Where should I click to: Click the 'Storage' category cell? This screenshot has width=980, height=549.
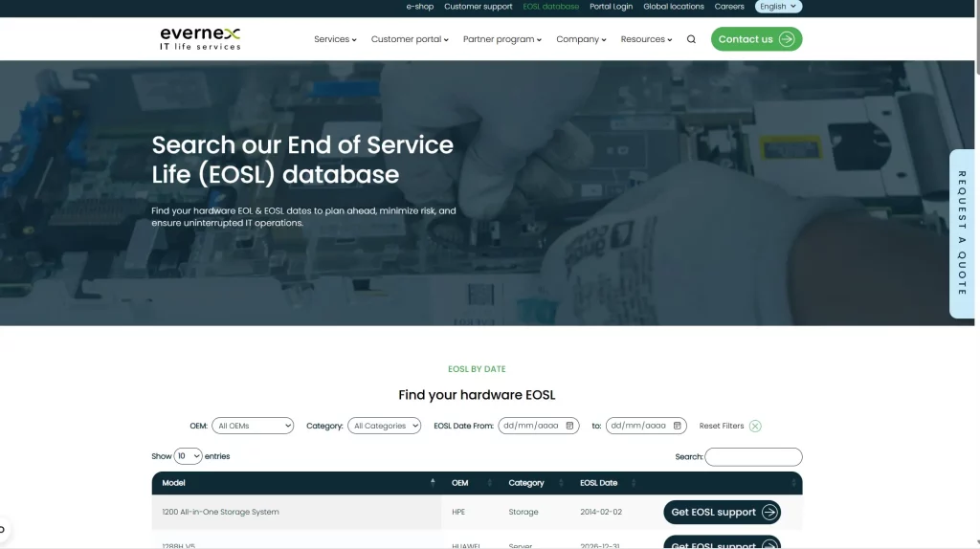tap(523, 512)
